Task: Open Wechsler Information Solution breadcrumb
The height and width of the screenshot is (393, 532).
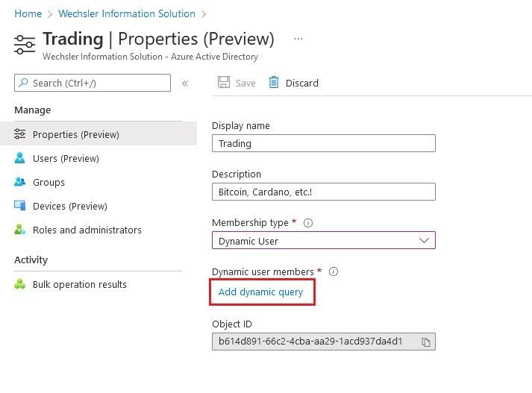Action: [127, 13]
